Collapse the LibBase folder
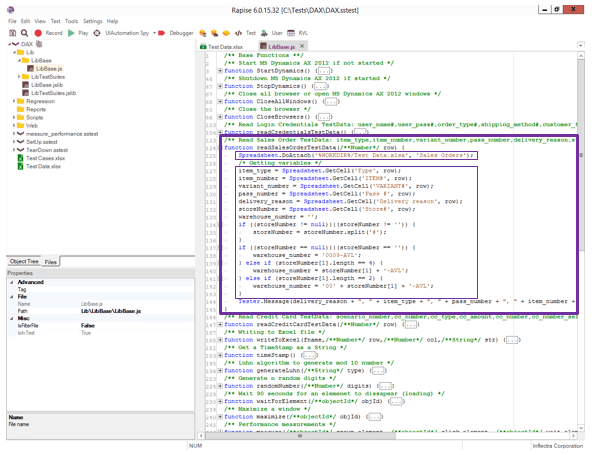The width and height of the screenshot is (594, 455). point(19,61)
